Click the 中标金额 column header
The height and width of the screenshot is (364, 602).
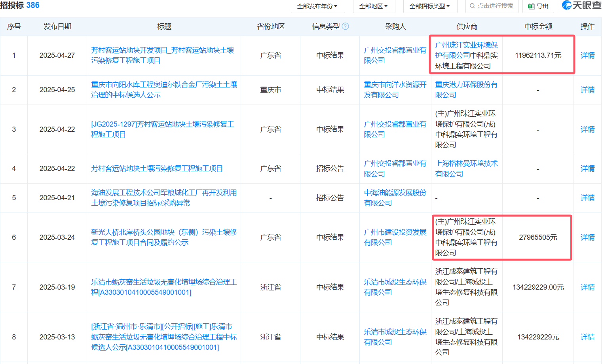tap(538, 27)
